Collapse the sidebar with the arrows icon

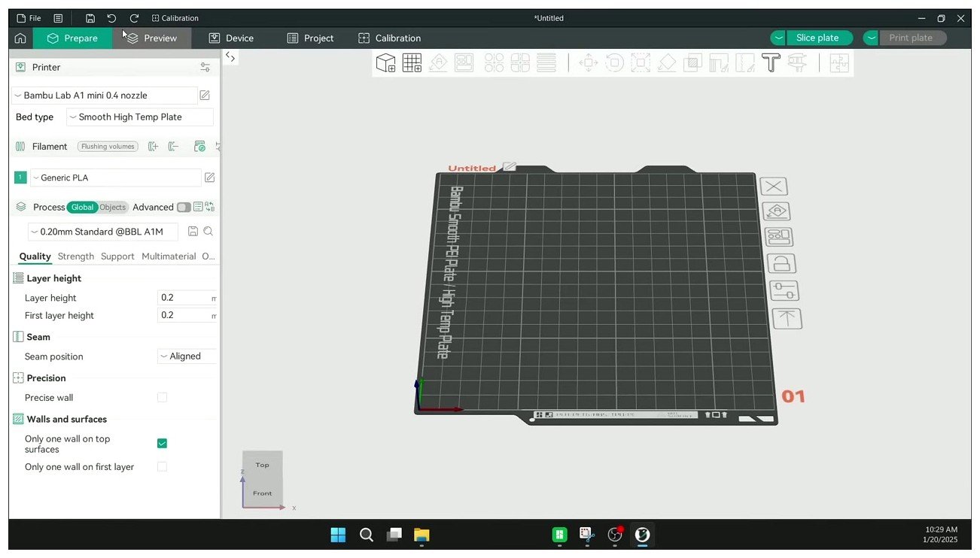tap(230, 57)
